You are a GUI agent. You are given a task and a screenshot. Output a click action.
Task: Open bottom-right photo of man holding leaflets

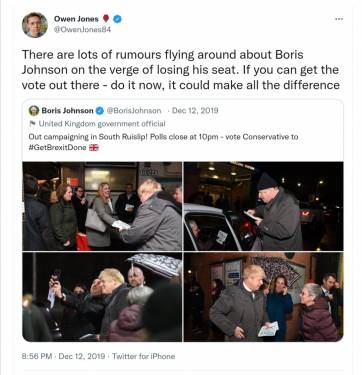[264, 297]
